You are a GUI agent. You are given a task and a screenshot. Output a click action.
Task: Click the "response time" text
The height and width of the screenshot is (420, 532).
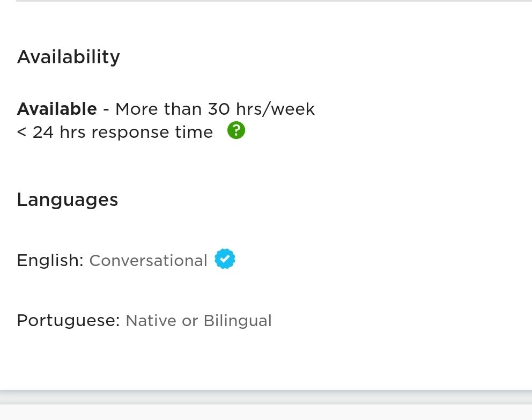[152, 132]
